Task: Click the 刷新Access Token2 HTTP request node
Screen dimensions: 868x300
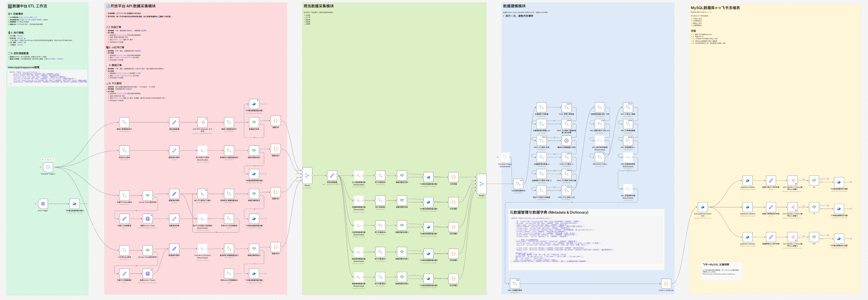Action: [x=147, y=273]
